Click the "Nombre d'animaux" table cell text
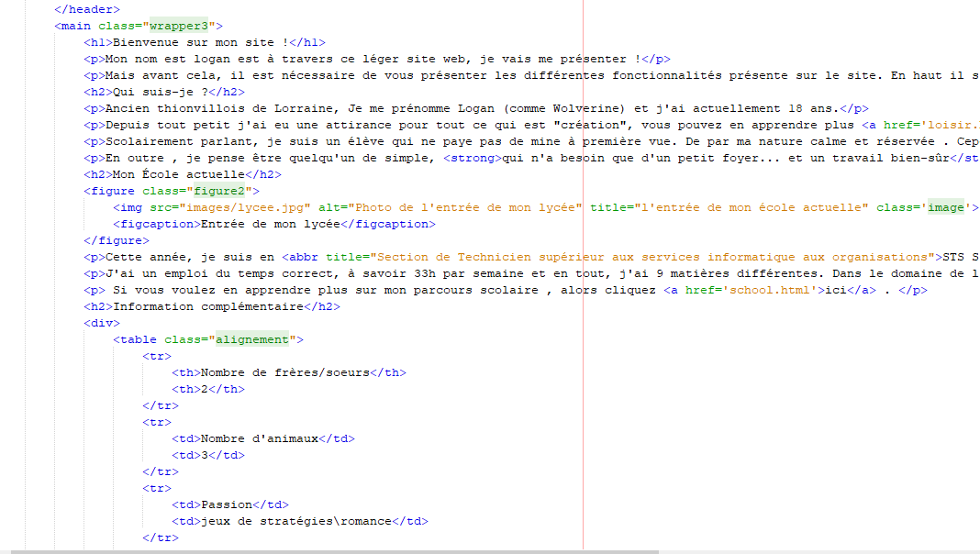Viewport: 980px width, 554px height. click(259, 438)
